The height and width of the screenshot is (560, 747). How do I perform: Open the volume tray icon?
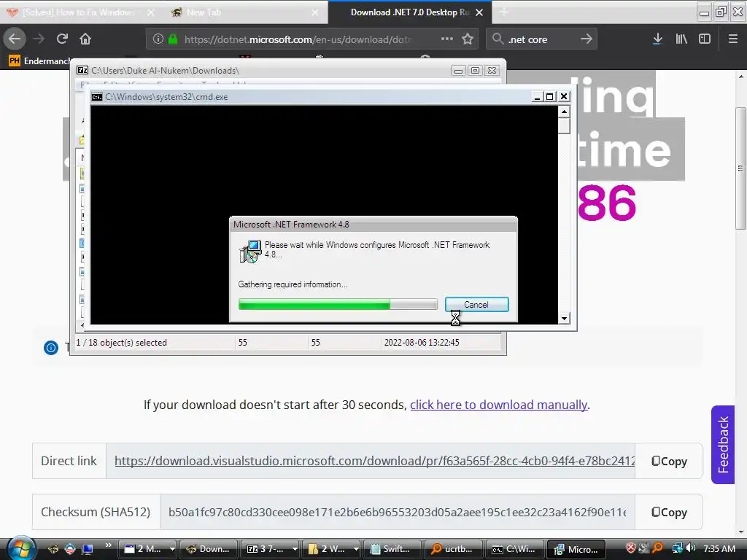pyautogui.click(x=691, y=548)
